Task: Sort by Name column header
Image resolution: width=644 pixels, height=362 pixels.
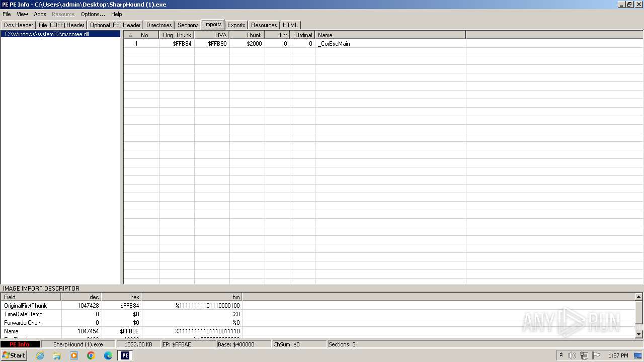Action: coord(390,35)
